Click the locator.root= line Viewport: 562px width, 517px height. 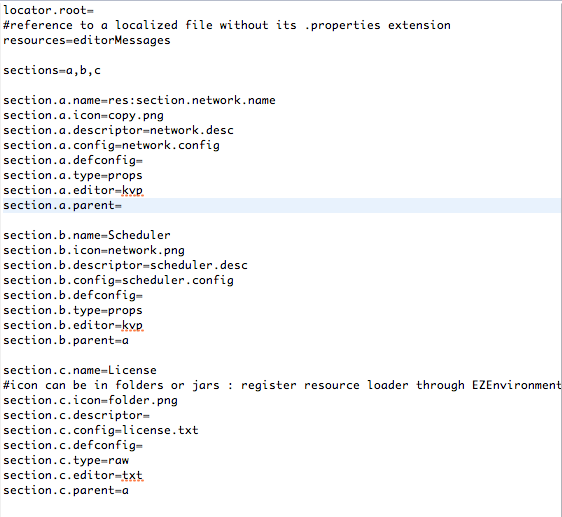pos(48,10)
